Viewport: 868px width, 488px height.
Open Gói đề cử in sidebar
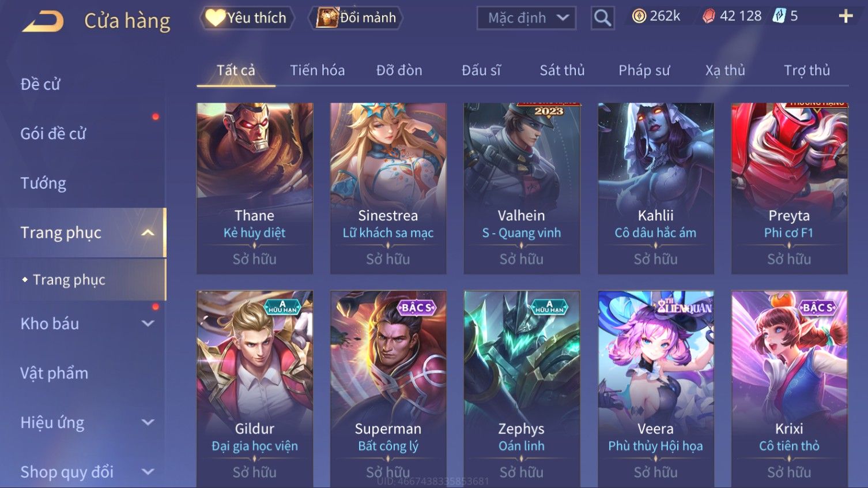(x=53, y=134)
